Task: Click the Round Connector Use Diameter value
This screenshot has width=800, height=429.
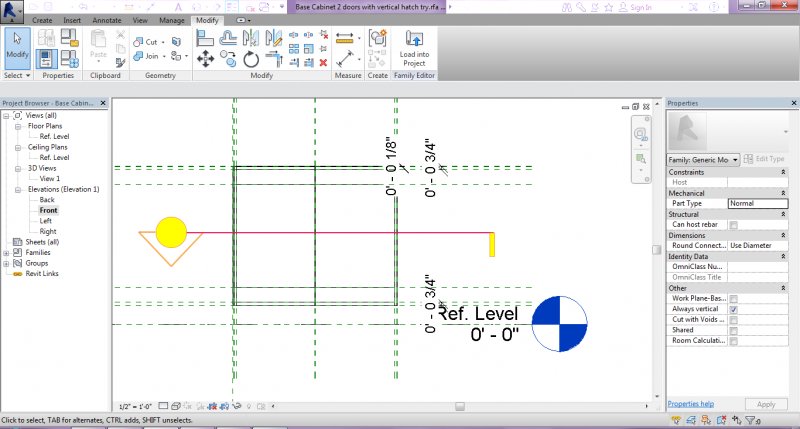Action: pyautogui.click(x=758, y=246)
